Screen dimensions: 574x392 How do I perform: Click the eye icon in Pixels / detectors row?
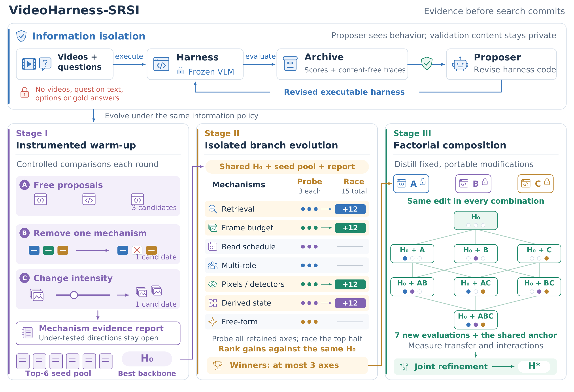click(213, 284)
